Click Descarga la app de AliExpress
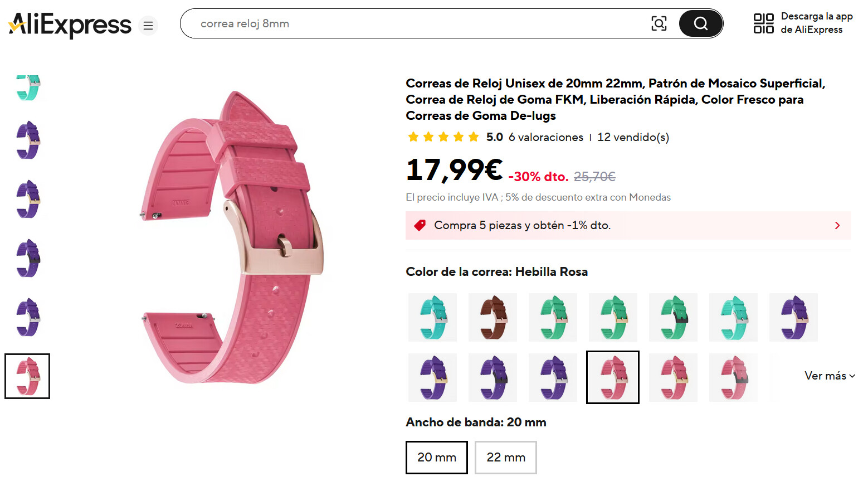Image resolution: width=868 pixels, height=491 pixels. pyautogui.click(x=816, y=23)
